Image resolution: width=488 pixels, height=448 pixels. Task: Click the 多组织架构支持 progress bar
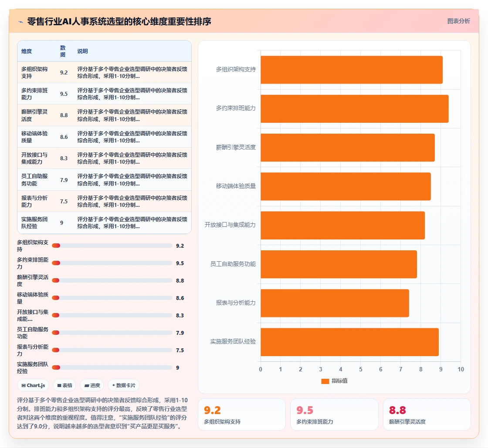click(x=112, y=246)
